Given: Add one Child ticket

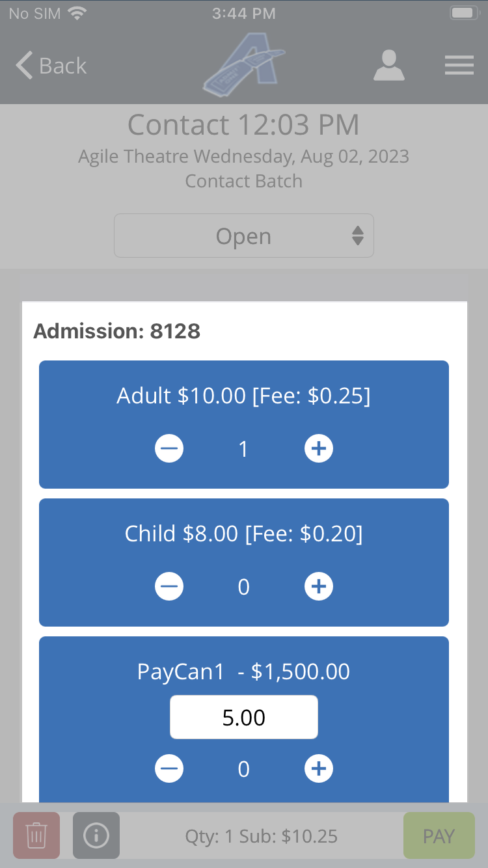Looking at the screenshot, I should pyautogui.click(x=319, y=587).
